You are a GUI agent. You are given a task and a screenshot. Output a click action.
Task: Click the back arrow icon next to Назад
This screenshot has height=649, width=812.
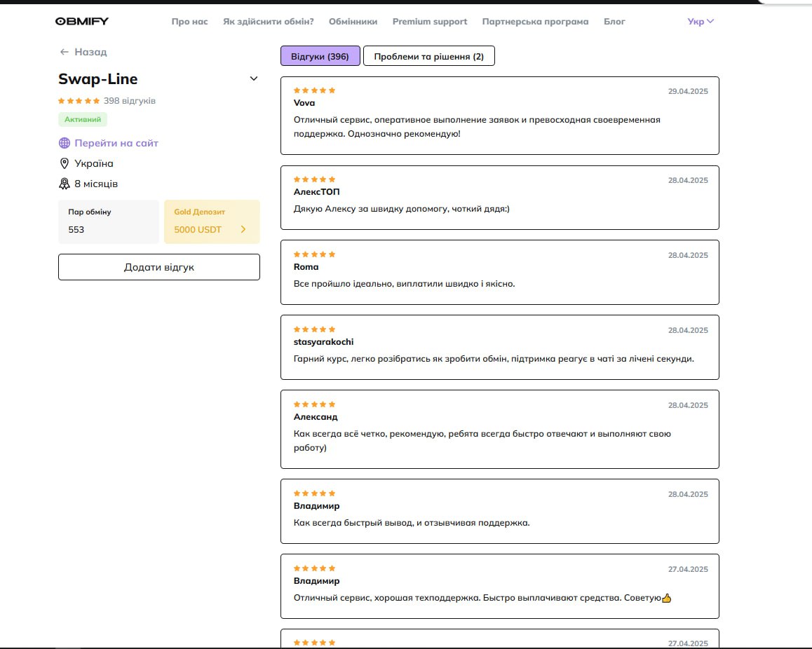pyautogui.click(x=65, y=52)
